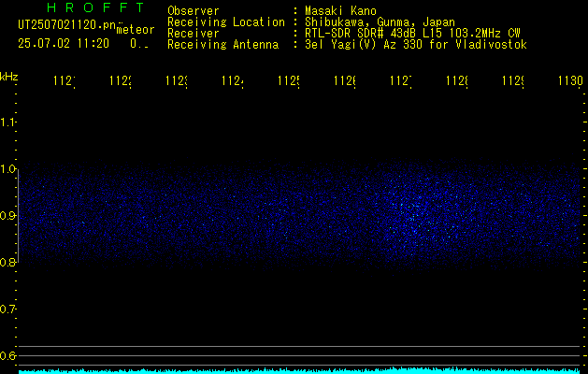Image resolution: width=588 pixels, height=374 pixels.
Task: Select the file name UT2507021120.pn
Action: (x=67, y=25)
